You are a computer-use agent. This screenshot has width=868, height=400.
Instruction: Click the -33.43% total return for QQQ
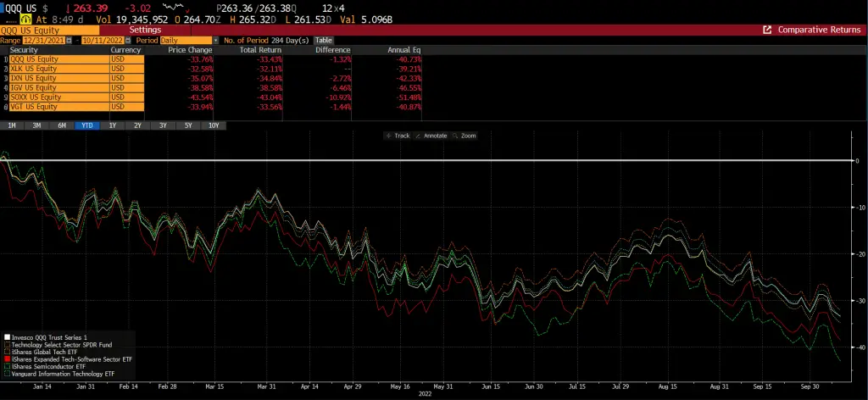click(x=270, y=59)
